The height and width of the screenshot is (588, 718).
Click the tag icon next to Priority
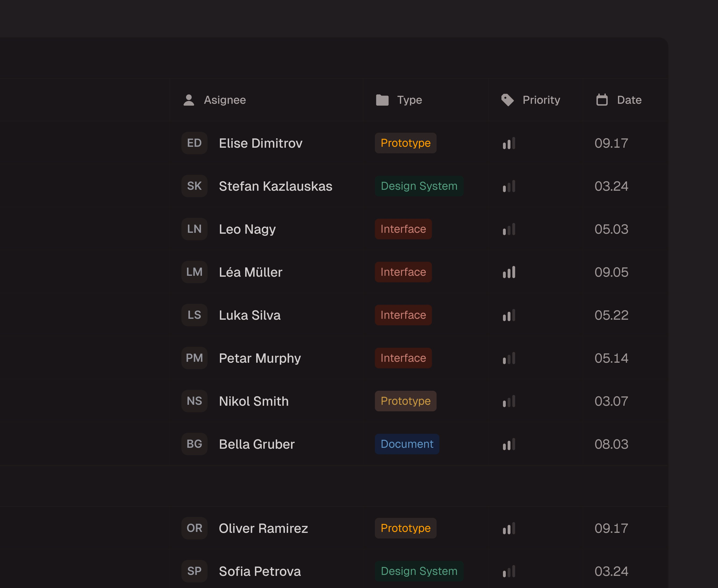point(507,100)
